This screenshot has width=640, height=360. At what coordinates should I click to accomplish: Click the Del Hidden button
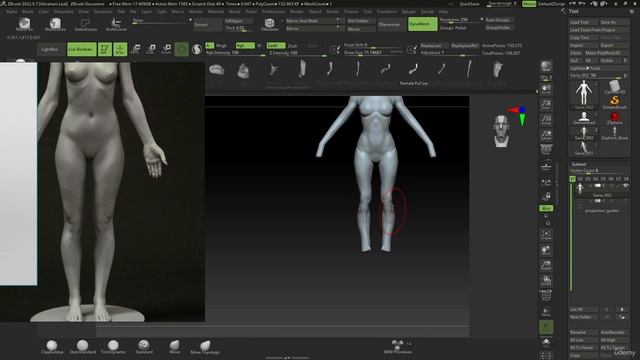tap(361, 21)
